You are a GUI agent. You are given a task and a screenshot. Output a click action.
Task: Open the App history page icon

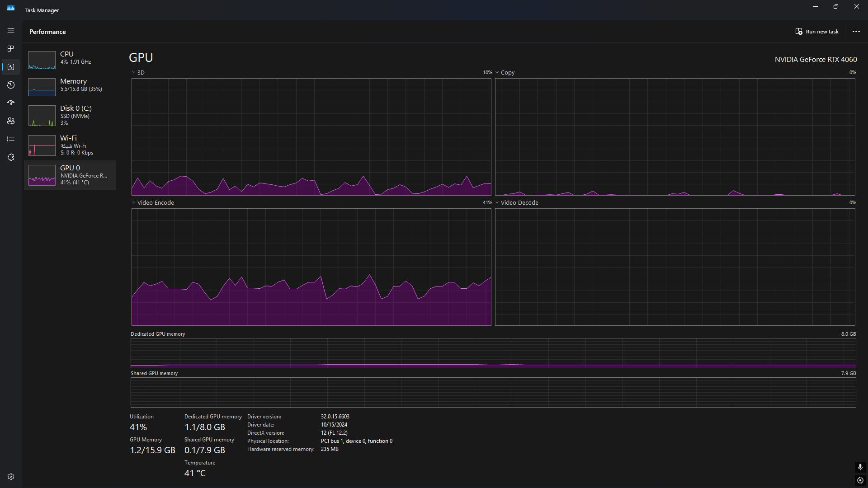point(11,85)
